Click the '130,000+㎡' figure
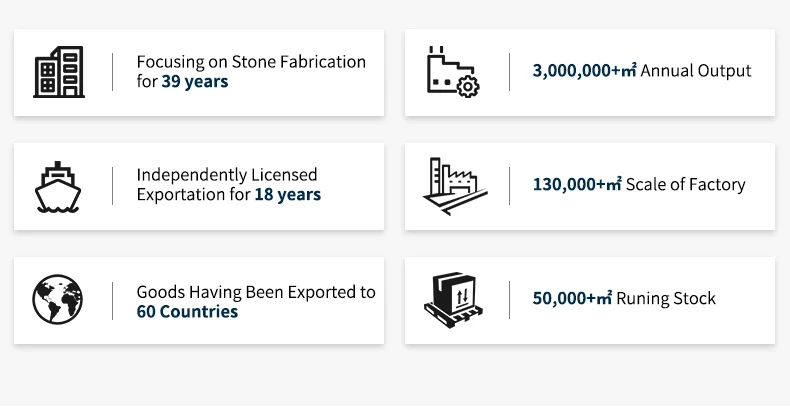 tap(577, 185)
